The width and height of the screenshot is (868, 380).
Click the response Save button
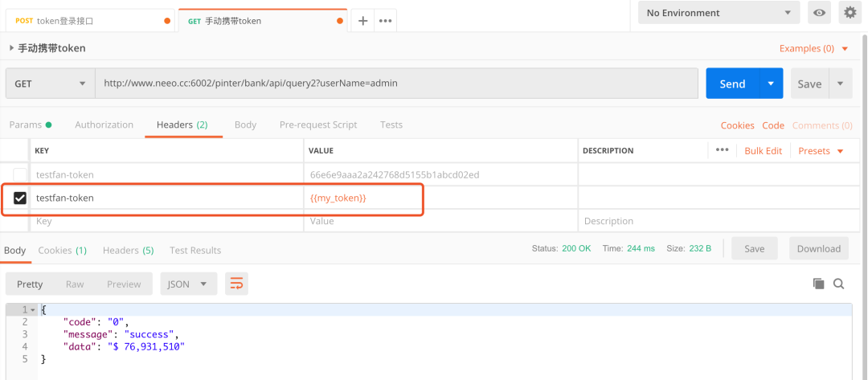[755, 248]
